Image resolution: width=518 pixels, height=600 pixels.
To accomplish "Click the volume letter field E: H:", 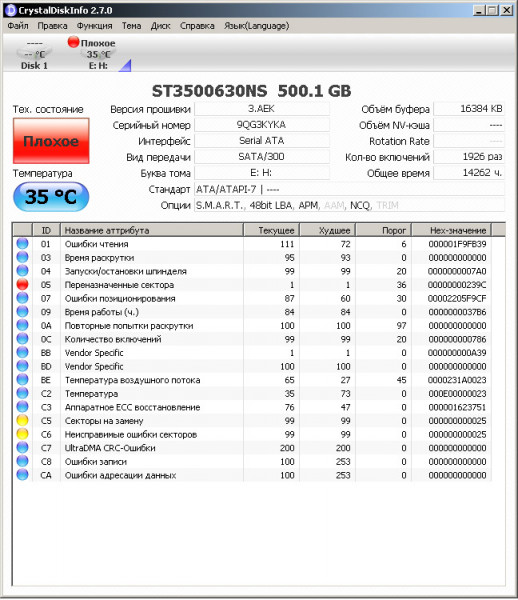I will pyautogui.click(x=262, y=173).
